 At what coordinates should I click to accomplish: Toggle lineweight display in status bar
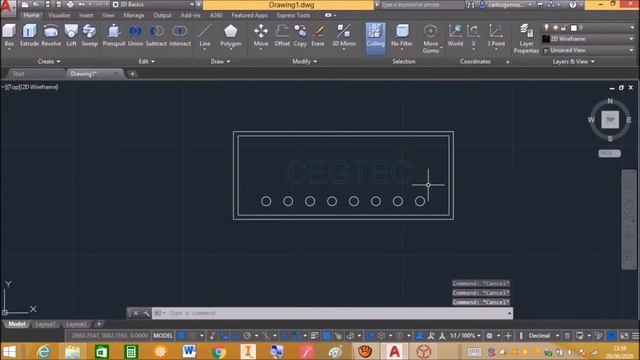314,336
